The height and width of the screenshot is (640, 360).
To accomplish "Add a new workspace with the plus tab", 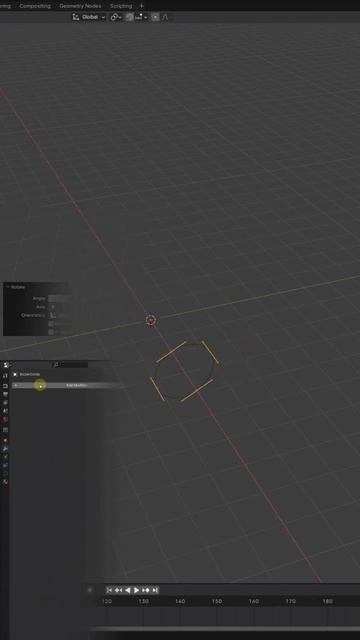I will 142,6.
